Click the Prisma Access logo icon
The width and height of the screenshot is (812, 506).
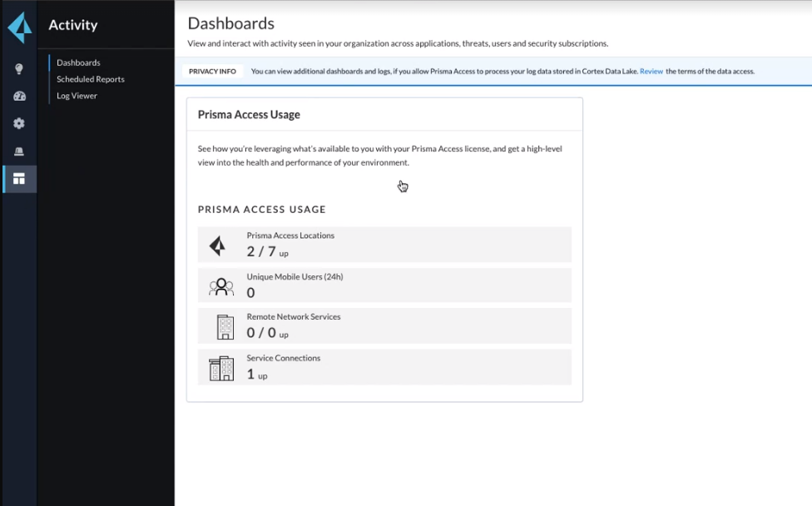(x=20, y=27)
